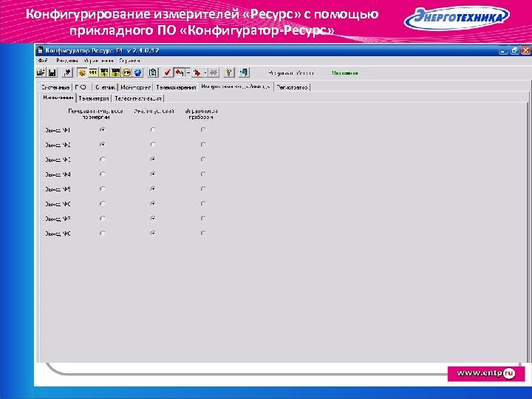532x399 pixels.
Task: Select Анализ условий for Выход №4
Action: pyautogui.click(x=153, y=174)
